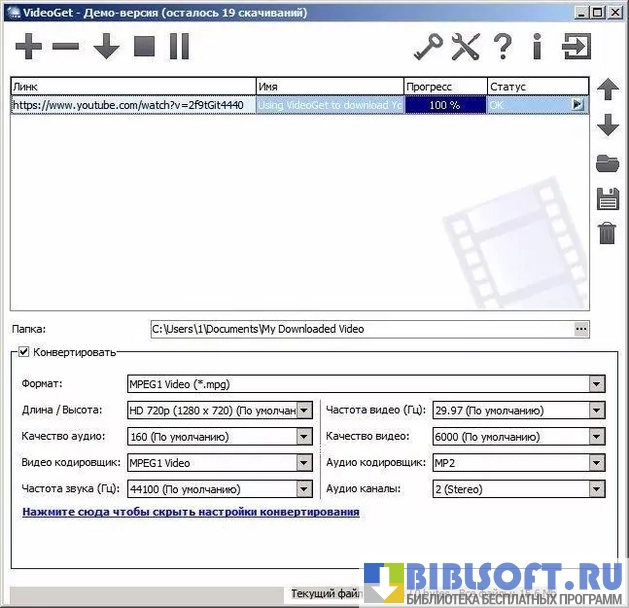629x608 pixels.
Task: Expand the Формат dropdown
Action: [596, 384]
